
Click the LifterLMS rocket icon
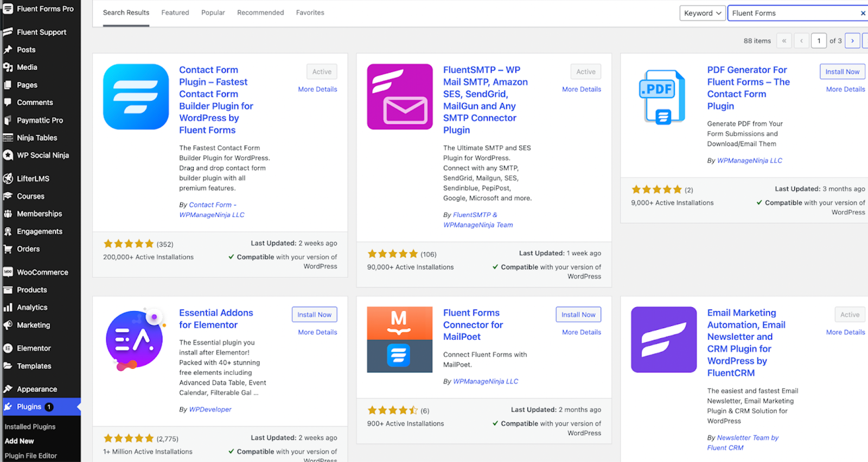pyautogui.click(x=8, y=178)
